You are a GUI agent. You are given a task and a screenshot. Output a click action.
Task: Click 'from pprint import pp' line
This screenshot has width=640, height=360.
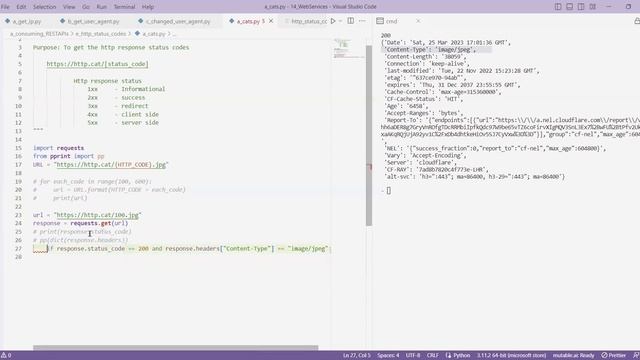[x=69, y=156]
